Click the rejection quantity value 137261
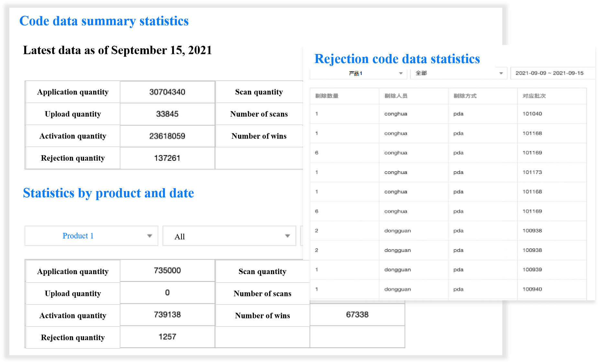 pyautogui.click(x=167, y=158)
